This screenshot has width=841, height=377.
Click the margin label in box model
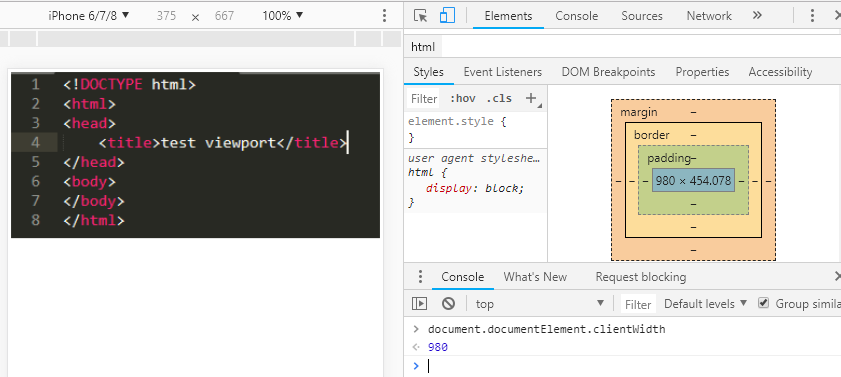coord(638,112)
